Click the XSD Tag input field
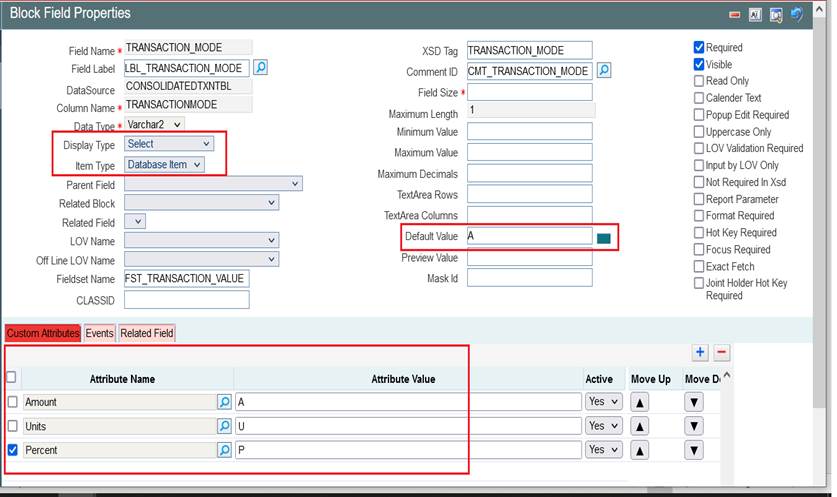 click(x=530, y=50)
